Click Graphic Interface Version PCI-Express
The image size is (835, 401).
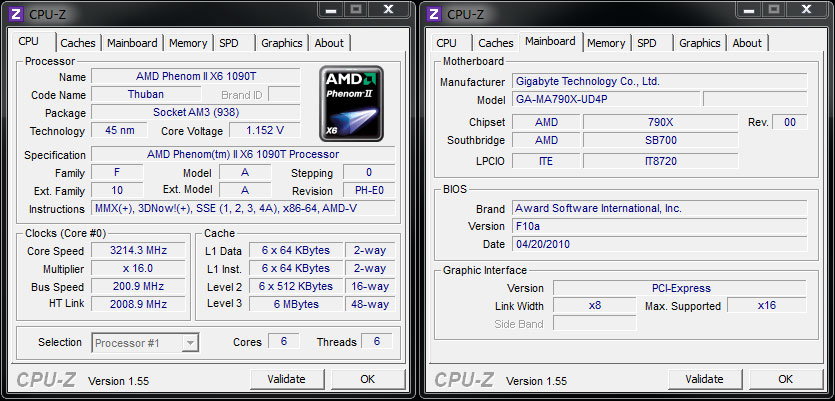(680, 288)
